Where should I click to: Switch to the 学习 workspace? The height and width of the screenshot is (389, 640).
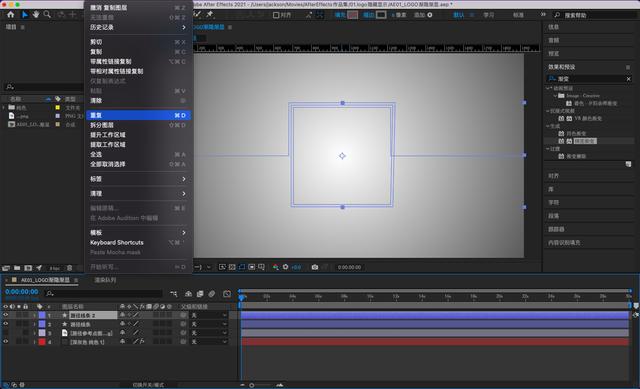(x=489, y=15)
